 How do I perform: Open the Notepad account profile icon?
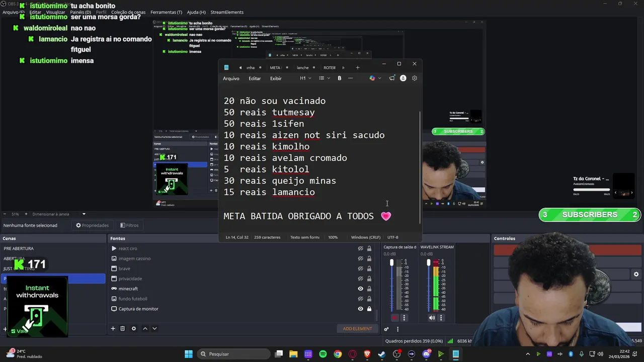click(403, 78)
